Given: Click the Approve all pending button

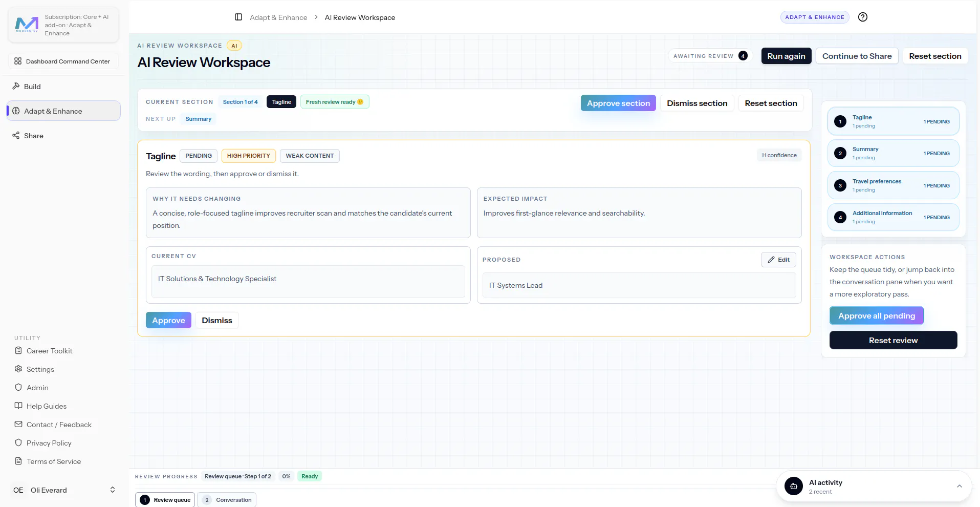Looking at the screenshot, I should tap(877, 315).
